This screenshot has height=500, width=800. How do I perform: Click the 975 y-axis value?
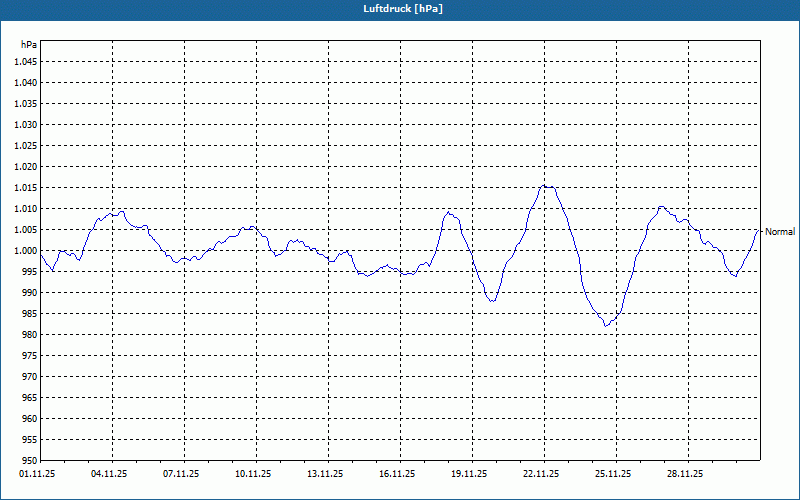click(x=30, y=356)
